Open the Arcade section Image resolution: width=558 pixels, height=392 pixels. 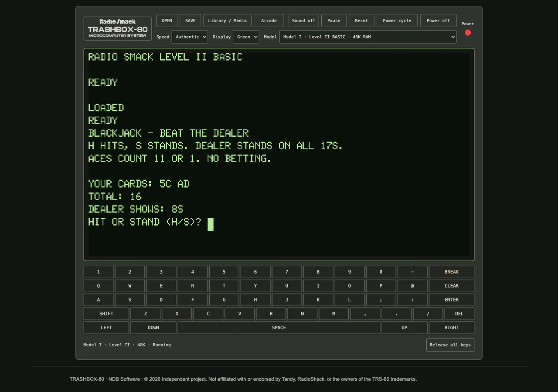(269, 20)
